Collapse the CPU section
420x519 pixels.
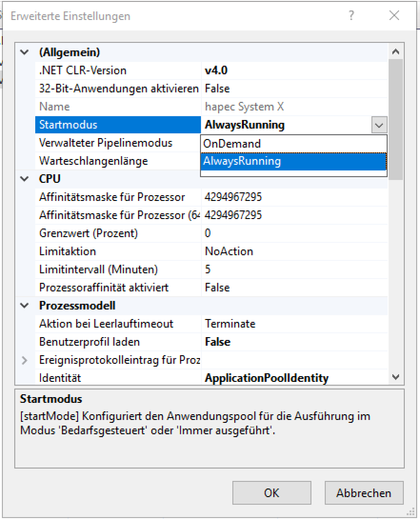(x=25, y=179)
